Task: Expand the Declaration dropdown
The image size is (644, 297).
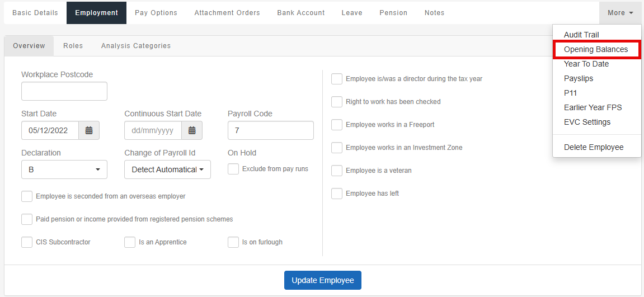Action: [x=64, y=169]
